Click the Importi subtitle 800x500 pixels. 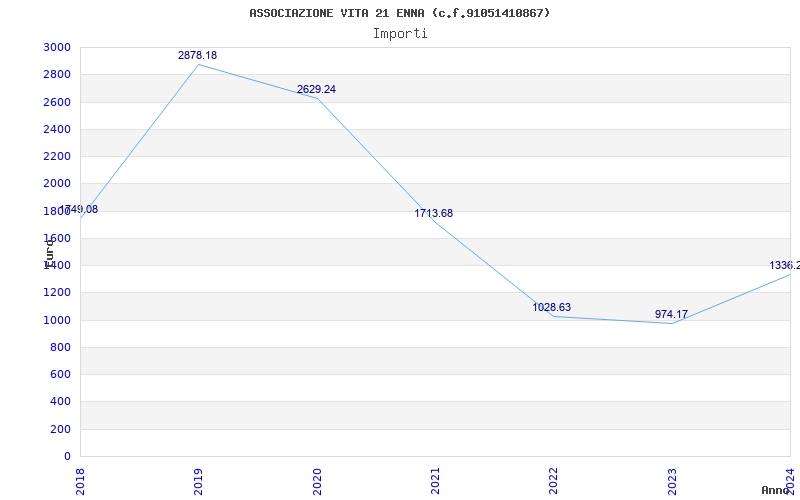(400, 34)
